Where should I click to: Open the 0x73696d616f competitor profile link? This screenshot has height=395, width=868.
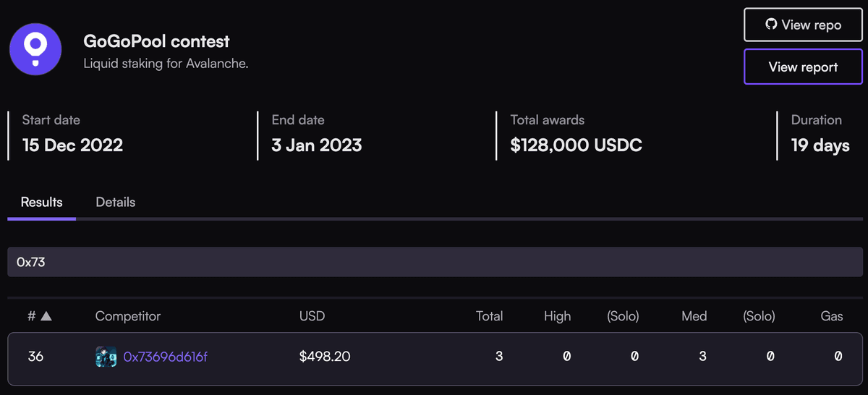166,357
